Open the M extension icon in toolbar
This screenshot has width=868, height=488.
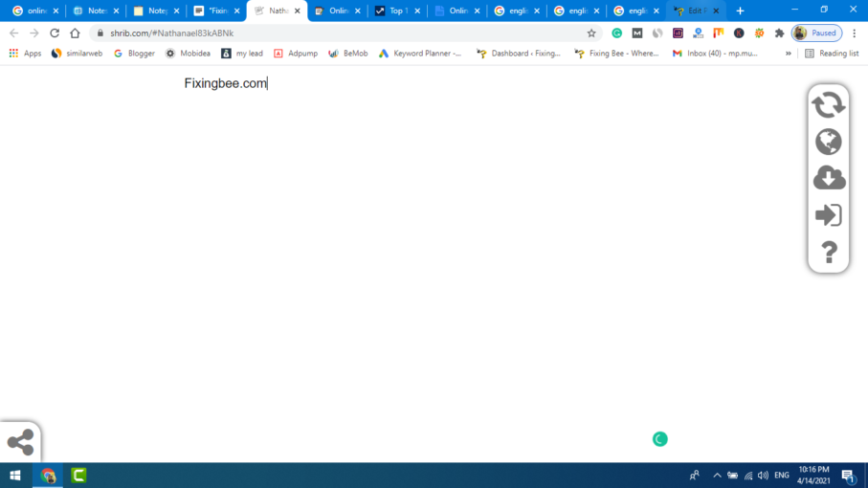coord(637,33)
